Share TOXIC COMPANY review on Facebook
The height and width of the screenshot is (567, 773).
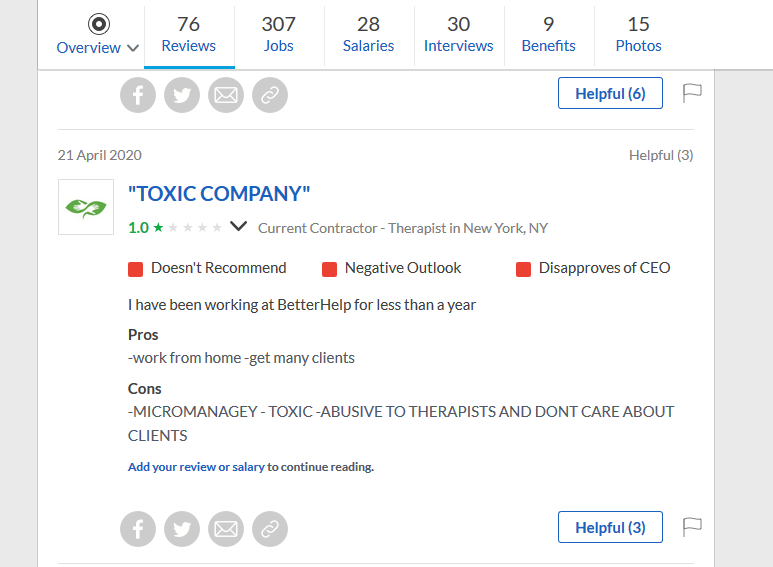(138, 529)
